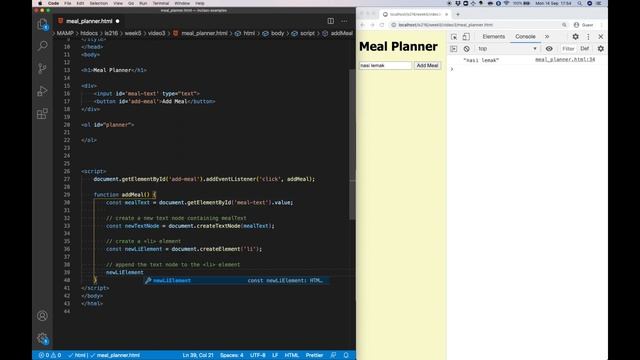Switch to the Elements tab in DevTools

coord(493,37)
